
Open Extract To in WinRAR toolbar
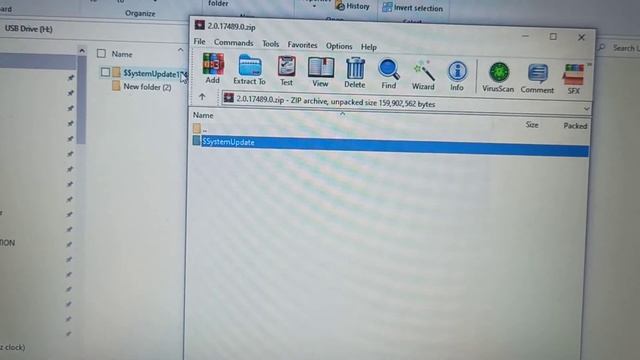click(x=249, y=70)
